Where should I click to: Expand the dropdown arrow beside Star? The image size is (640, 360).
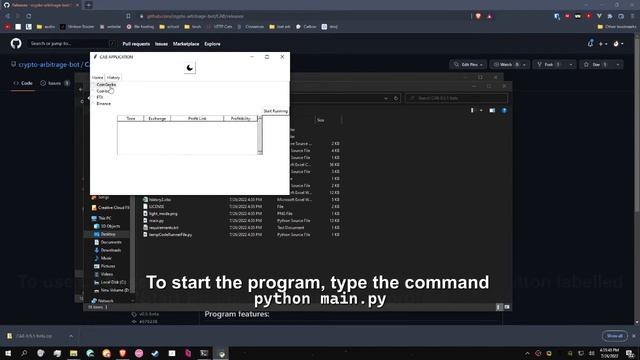(x=618, y=64)
